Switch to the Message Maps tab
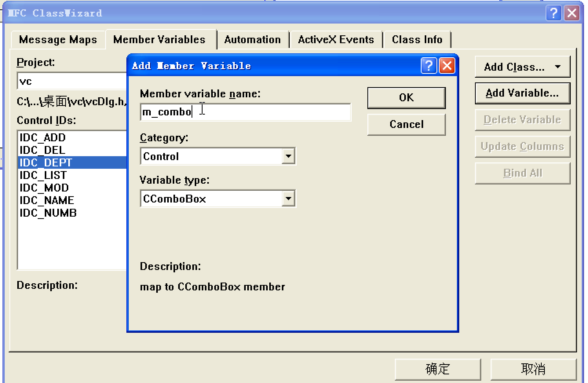 pyautogui.click(x=58, y=39)
